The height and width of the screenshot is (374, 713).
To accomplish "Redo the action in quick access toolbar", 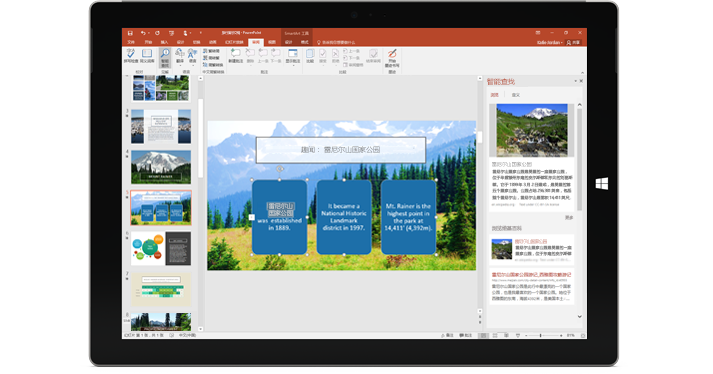I will (157, 33).
